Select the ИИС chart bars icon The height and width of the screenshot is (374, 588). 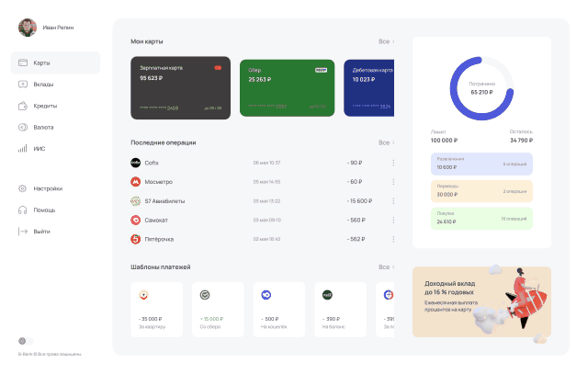coord(23,148)
